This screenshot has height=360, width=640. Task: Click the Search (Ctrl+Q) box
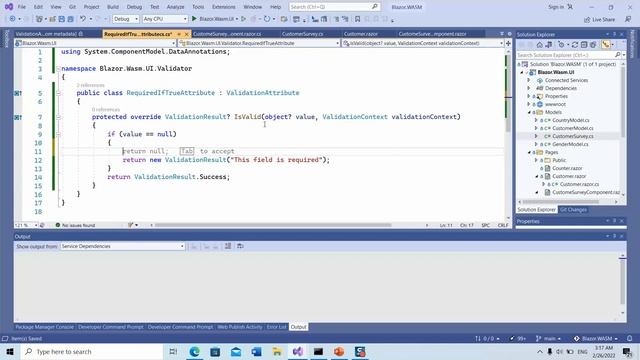point(334,7)
